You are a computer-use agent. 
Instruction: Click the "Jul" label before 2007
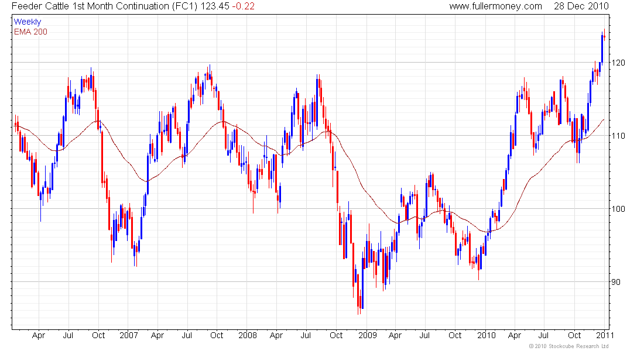[68, 335]
